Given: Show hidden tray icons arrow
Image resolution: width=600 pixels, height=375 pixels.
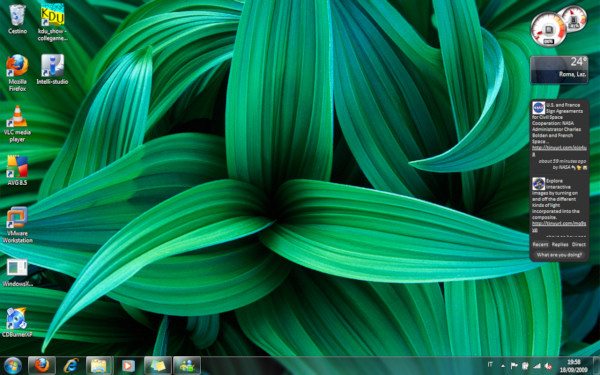Looking at the screenshot, I should click(503, 366).
